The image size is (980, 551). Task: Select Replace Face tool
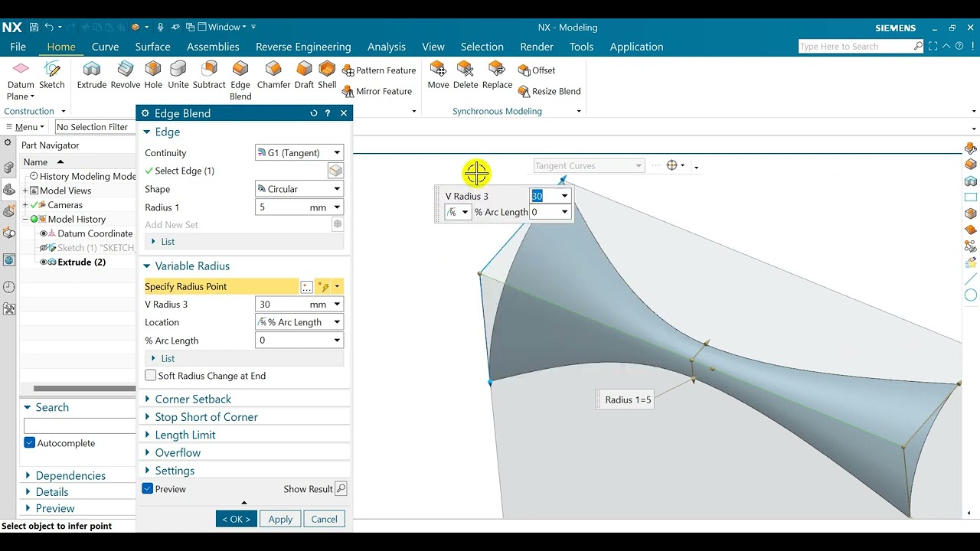coord(497,75)
